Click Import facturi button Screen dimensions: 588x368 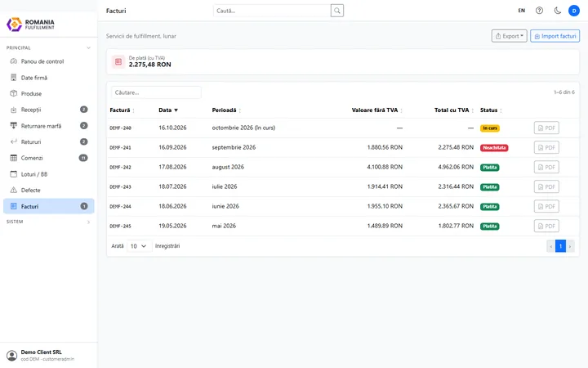click(x=555, y=36)
